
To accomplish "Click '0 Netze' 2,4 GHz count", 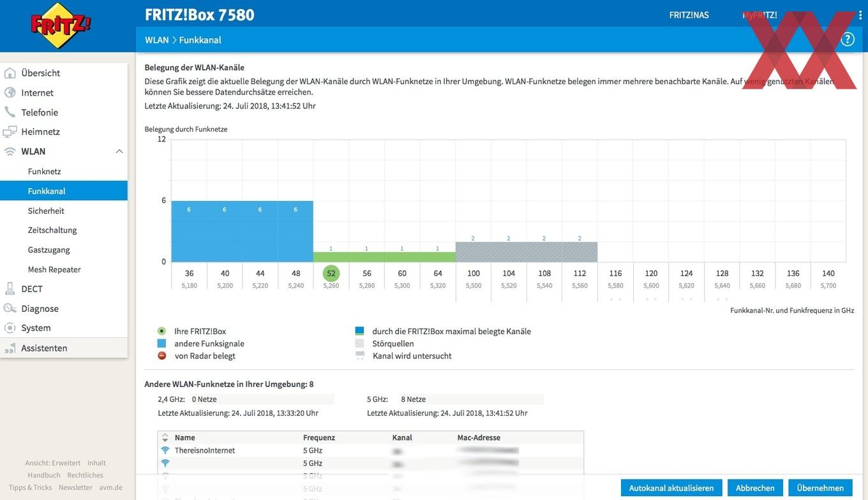I will [x=204, y=399].
